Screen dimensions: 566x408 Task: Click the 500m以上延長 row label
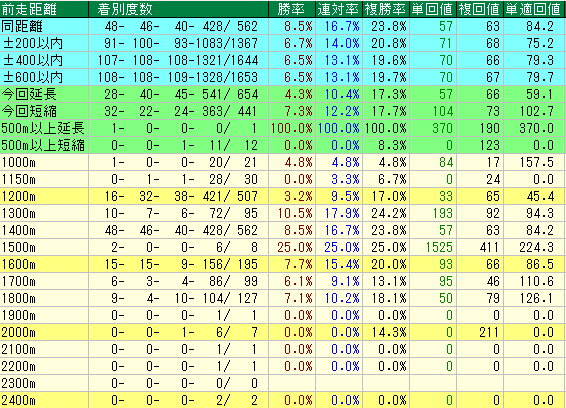pyautogui.click(x=43, y=128)
